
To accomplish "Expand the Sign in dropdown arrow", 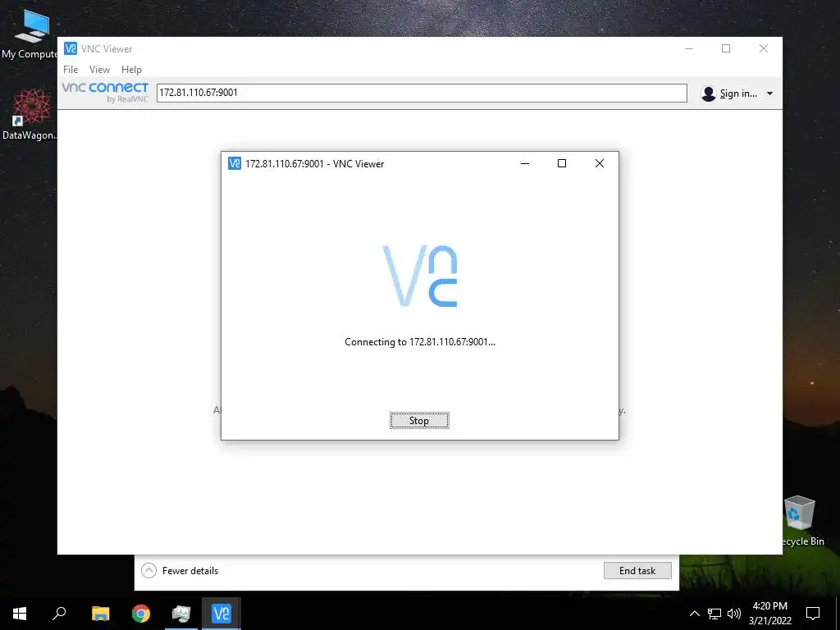I will click(769, 94).
